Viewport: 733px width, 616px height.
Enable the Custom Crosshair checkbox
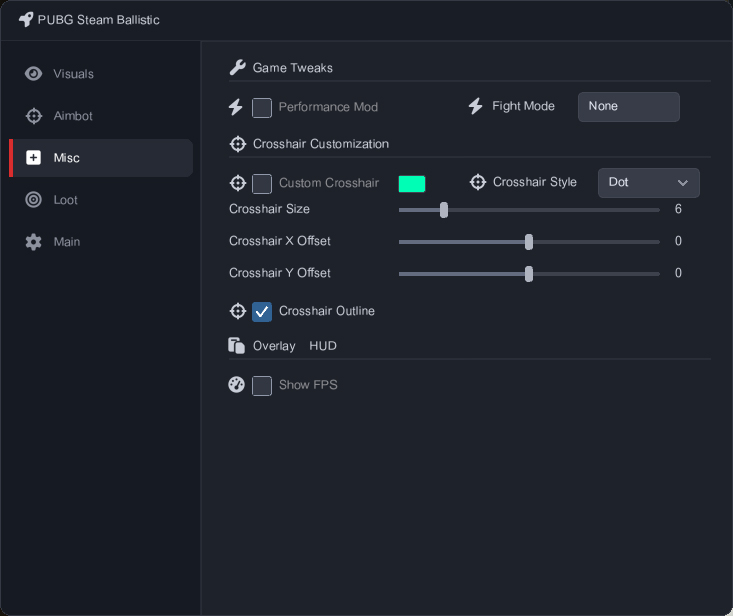[262, 184]
